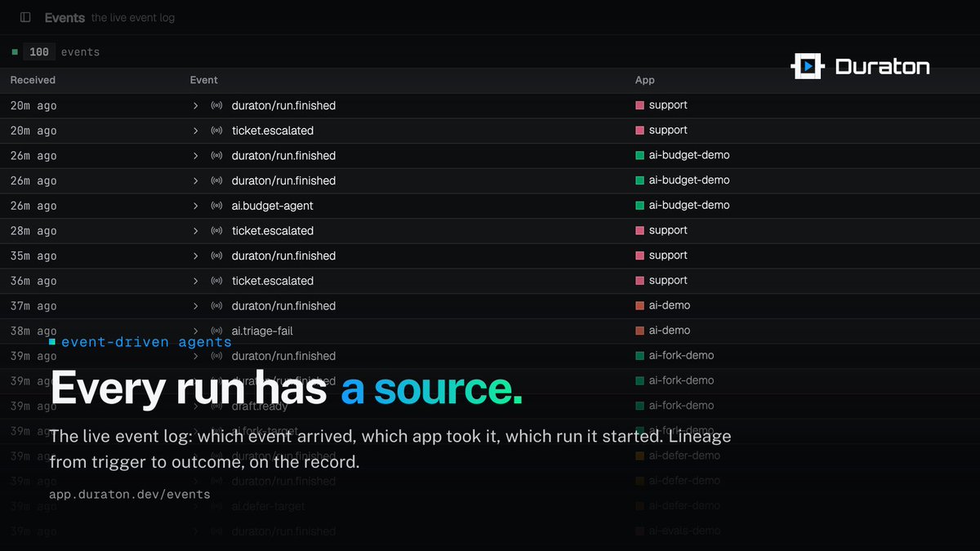Click the event icon for 20m ago duraton/run.finished
Image resolution: width=980 pixels, height=551 pixels.
(216, 105)
